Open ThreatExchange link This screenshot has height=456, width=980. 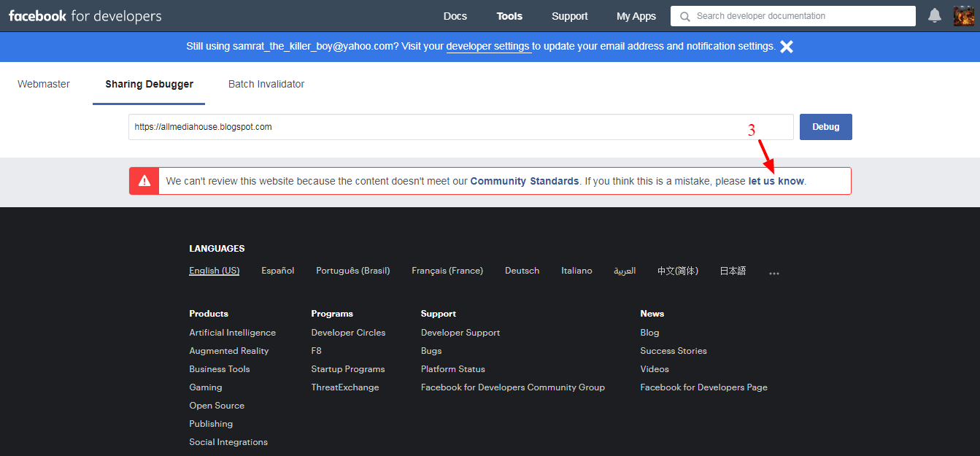pos(345,387)
